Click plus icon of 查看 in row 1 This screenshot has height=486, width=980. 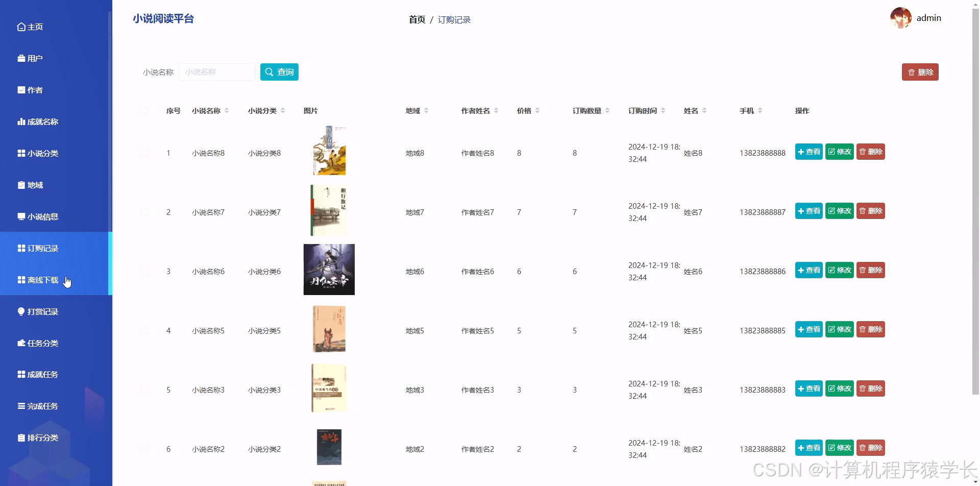click(x=801, y=152)
